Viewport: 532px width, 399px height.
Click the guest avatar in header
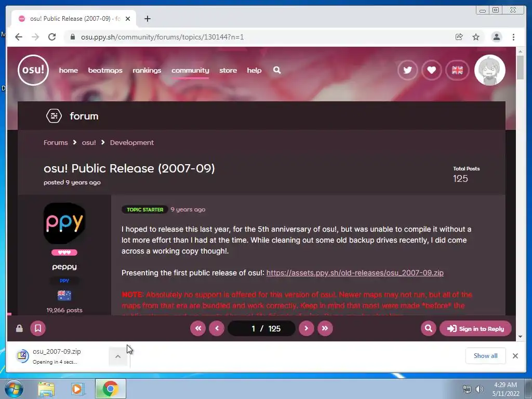[x=489, y=70]
